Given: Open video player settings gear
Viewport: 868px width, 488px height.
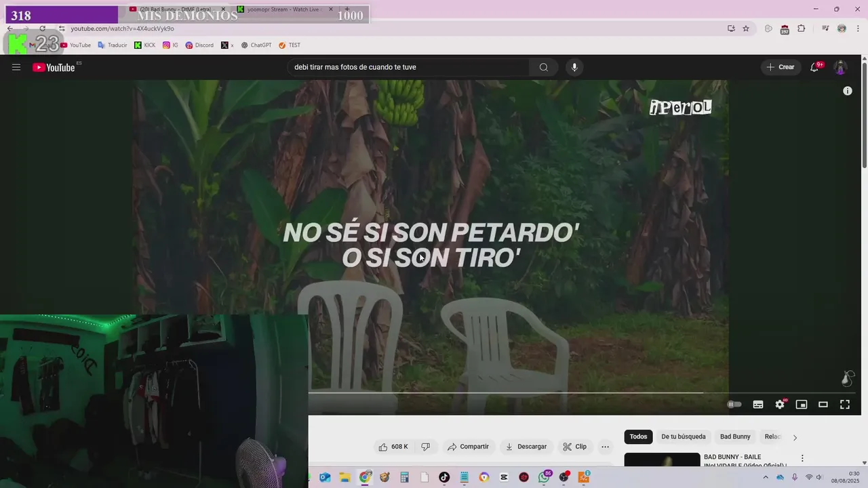Looking at the screenshot, I should [x=780, y=405].
